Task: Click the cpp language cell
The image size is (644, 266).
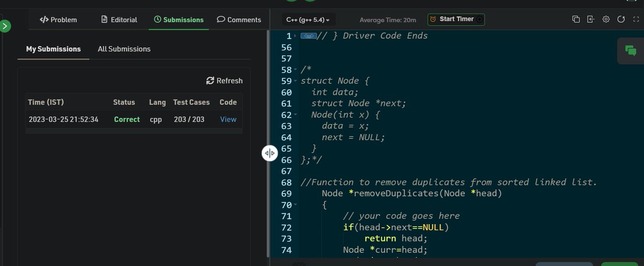Action: coord(156,120)
